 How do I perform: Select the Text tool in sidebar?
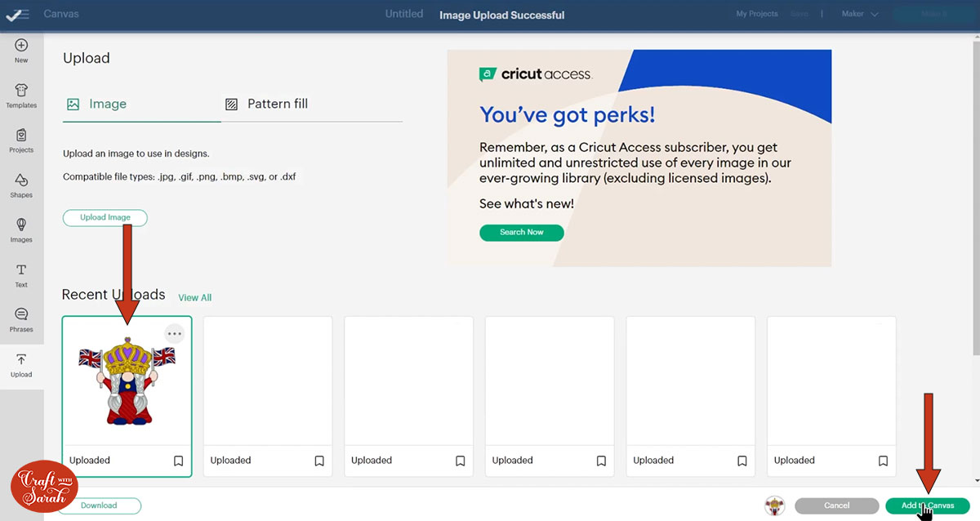pos(21,275)
